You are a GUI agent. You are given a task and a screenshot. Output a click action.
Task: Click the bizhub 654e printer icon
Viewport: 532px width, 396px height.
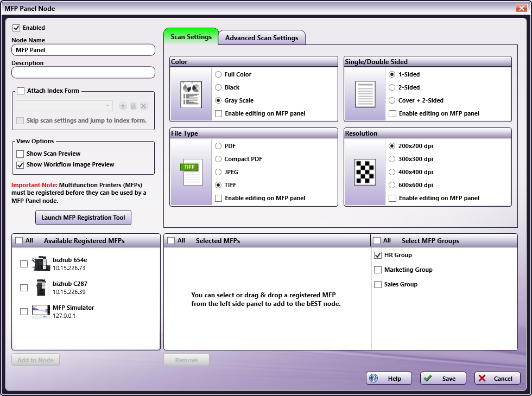coord(41,264)
